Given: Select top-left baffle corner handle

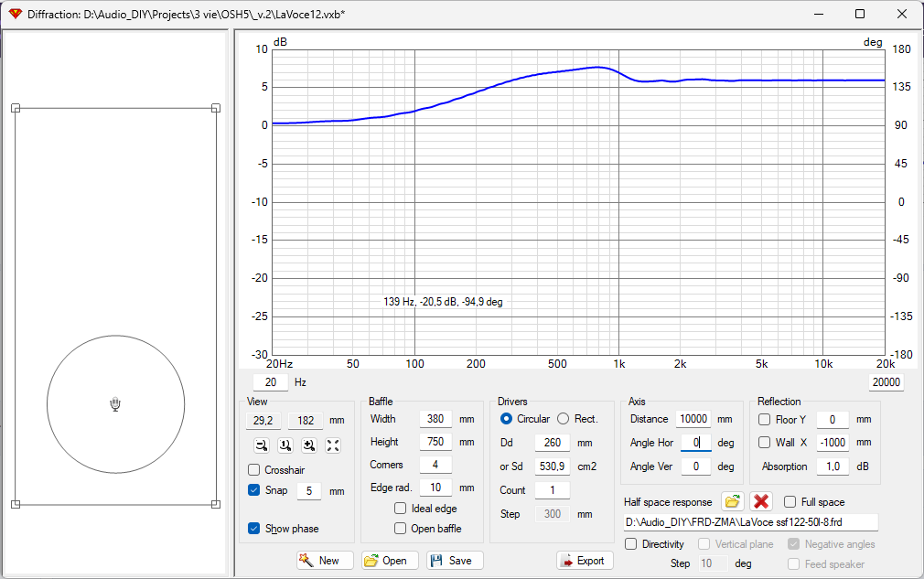Looking at the screenshot, I should pos(16,108).
